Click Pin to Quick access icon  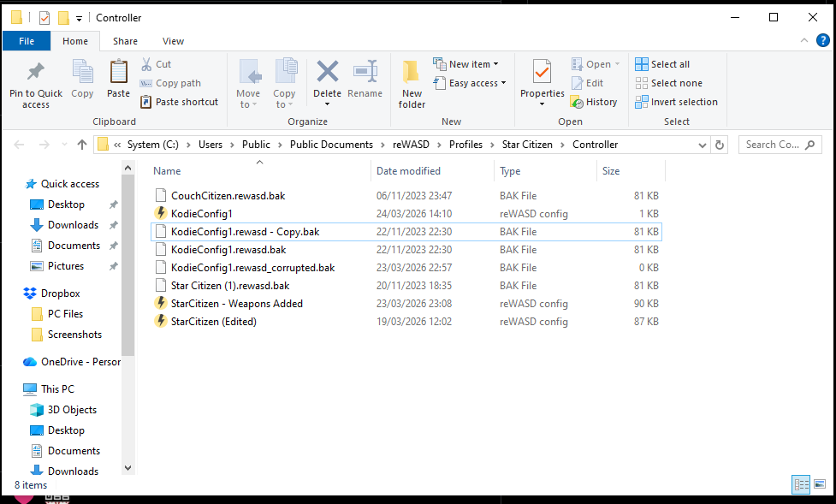[36, 72]
